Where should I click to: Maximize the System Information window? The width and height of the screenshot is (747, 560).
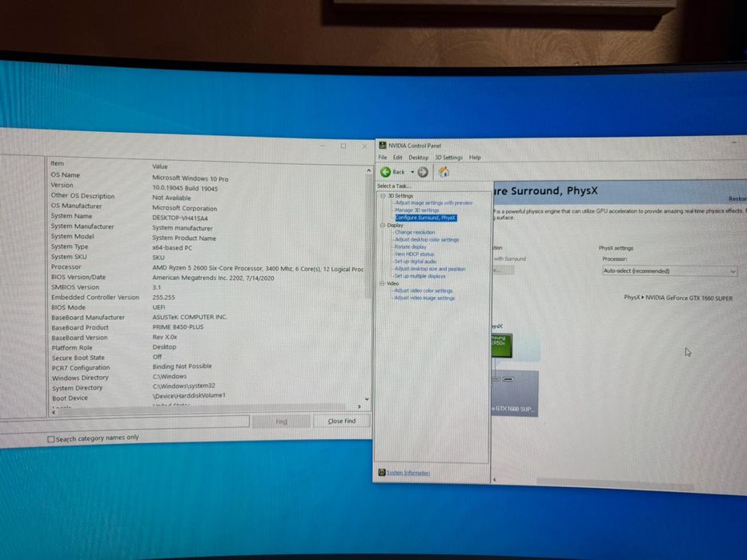pos(343,146)
